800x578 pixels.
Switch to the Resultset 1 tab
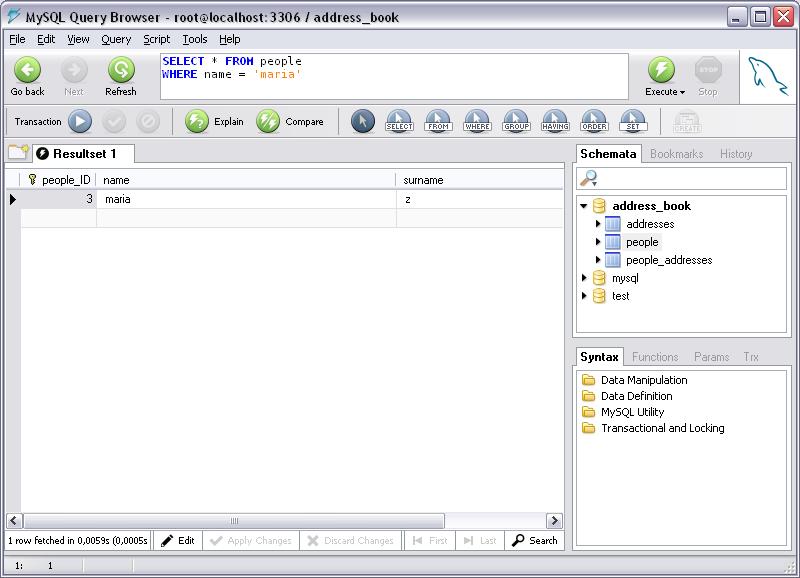click(83, 154)
